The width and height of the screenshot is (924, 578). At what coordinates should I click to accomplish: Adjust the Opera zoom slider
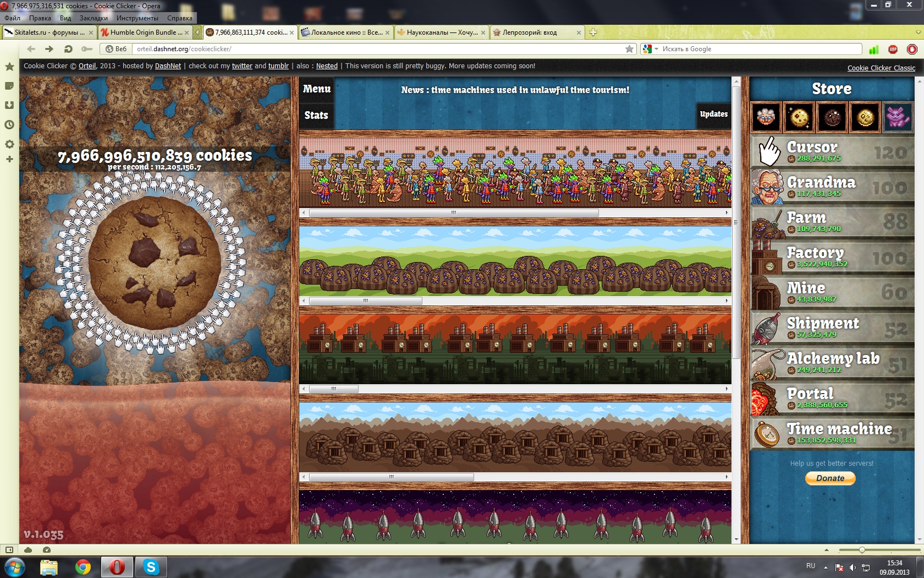tap(862, 550)
